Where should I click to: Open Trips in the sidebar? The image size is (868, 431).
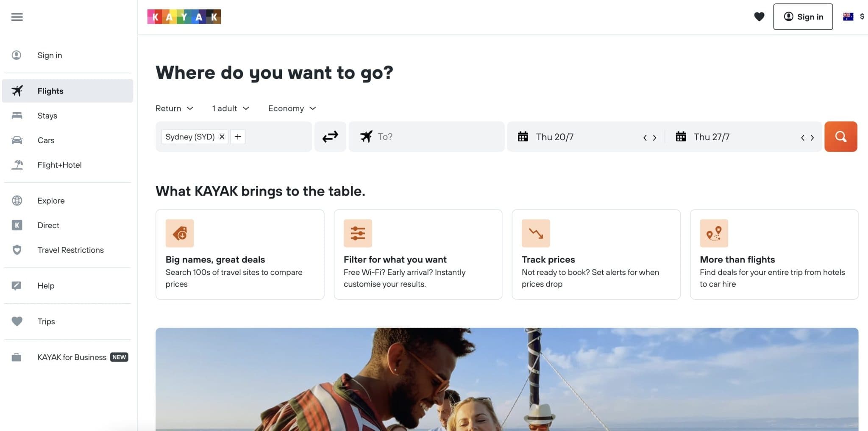tap(67, 321)
